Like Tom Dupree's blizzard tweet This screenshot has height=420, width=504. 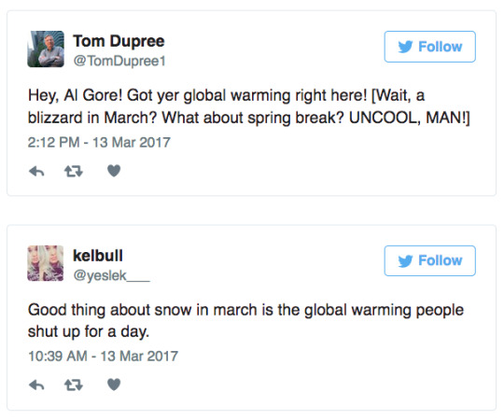[114, 171]
